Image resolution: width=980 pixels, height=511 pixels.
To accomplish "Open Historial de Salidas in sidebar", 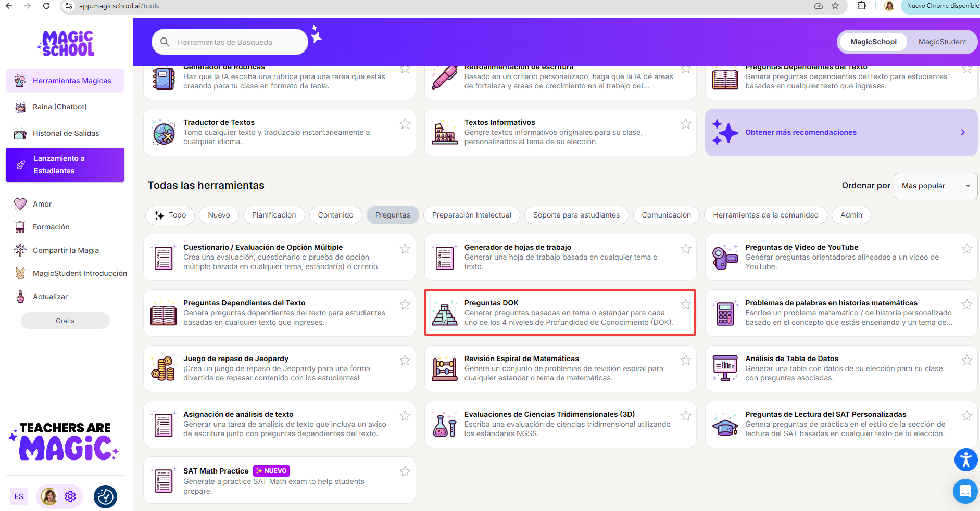I will pyautogui.click(x=66, y=133).
